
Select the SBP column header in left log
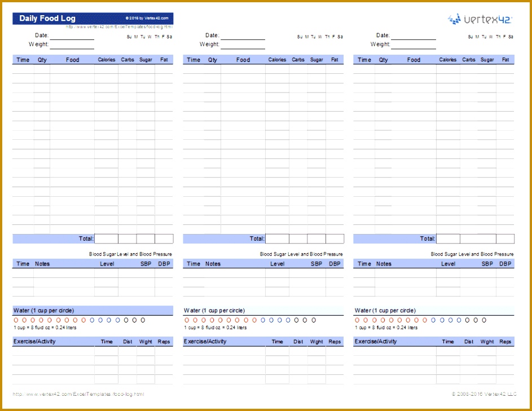pos(146,264)
